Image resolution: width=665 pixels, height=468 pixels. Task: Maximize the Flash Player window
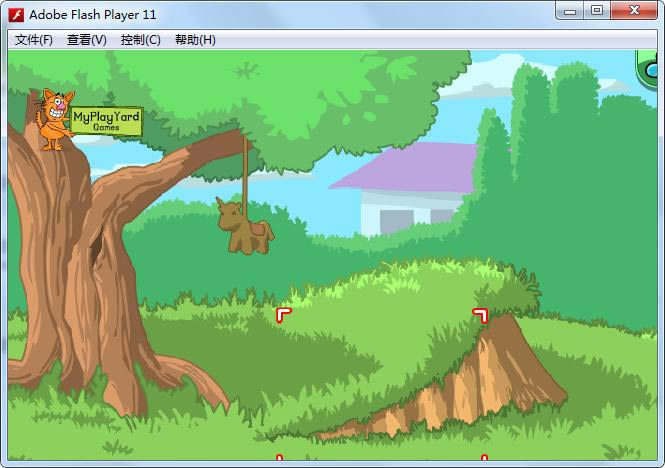(x=597, y=10)
